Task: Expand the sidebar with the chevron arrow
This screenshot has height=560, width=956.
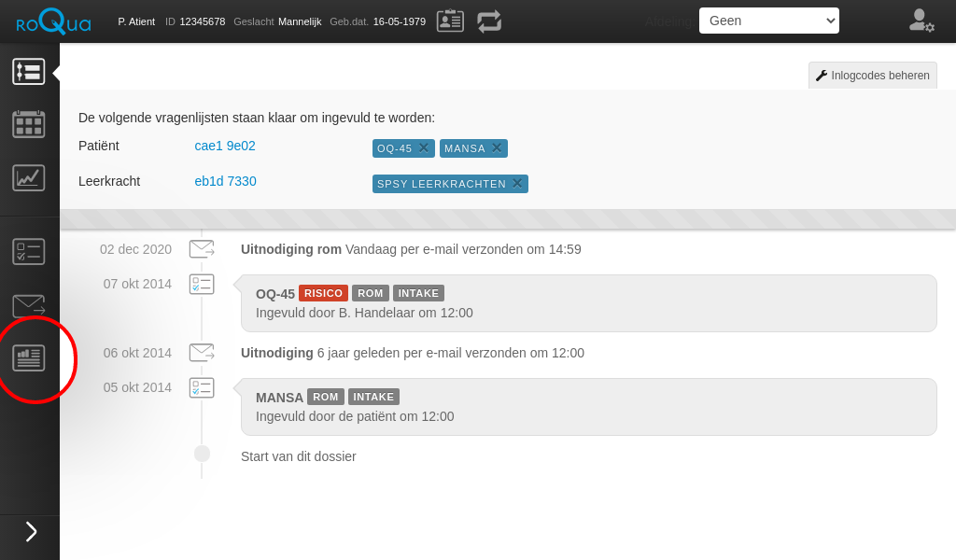Action: point(30,532)
